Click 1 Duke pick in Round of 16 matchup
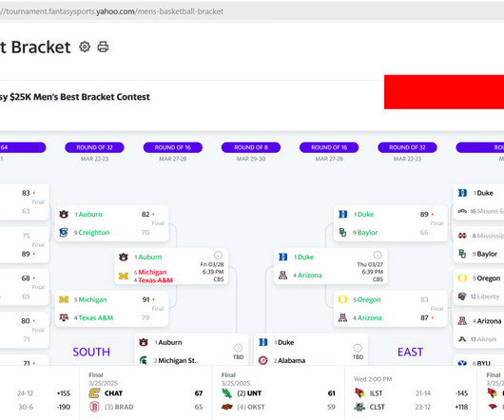This screenshot has height=420, width=504. 303,258
